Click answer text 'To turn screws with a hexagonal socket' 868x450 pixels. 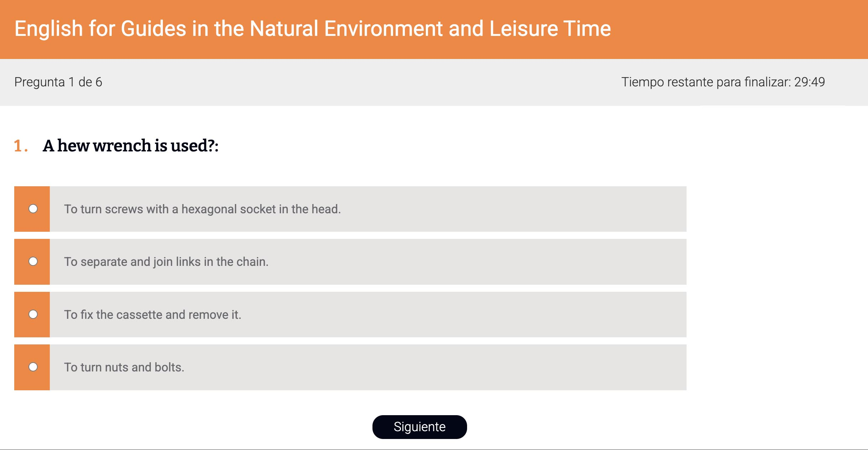(x=202, y=209)
